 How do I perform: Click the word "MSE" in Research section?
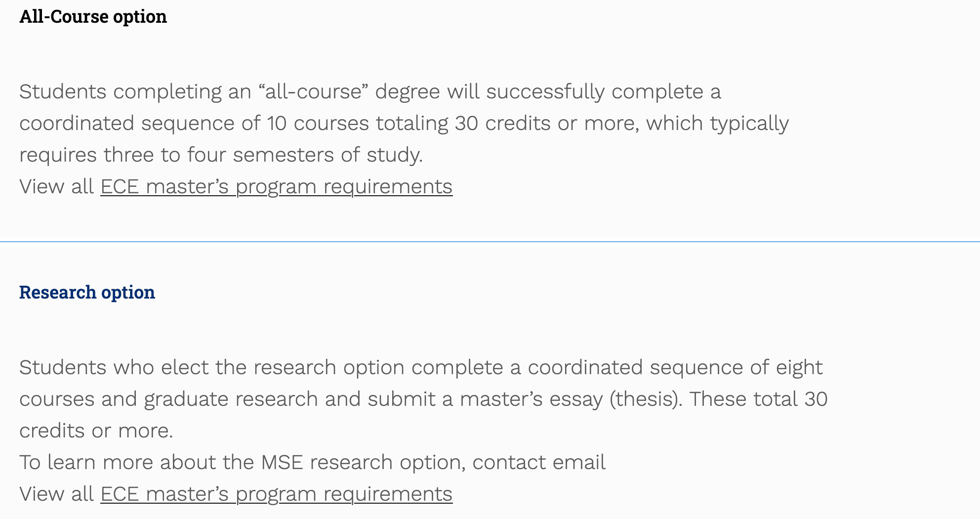coord(282,463)
